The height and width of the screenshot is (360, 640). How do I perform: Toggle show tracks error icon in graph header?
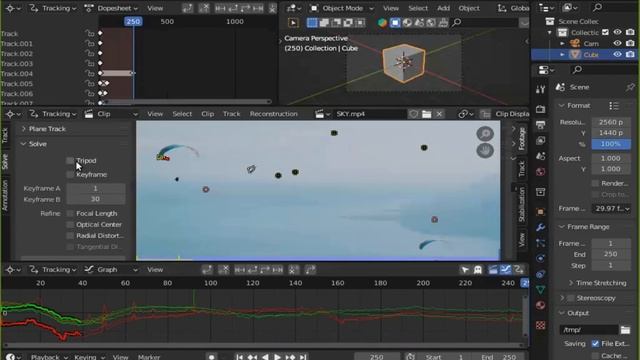519,269
